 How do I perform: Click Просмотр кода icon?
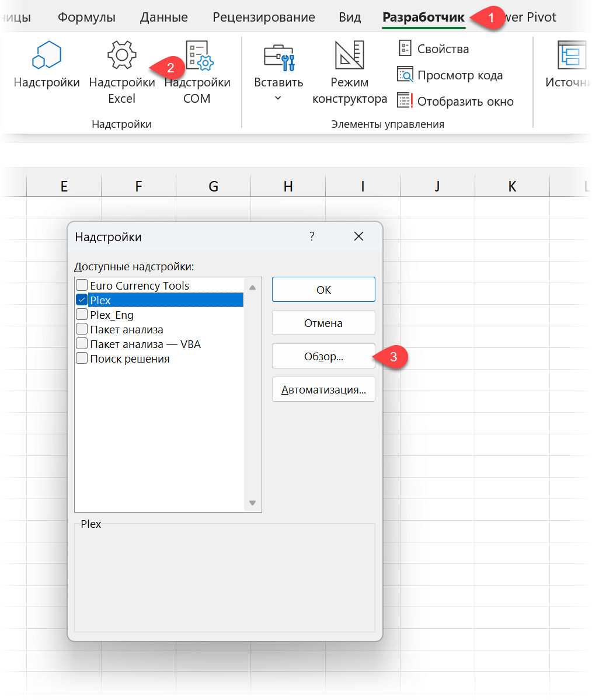point(405,75)
